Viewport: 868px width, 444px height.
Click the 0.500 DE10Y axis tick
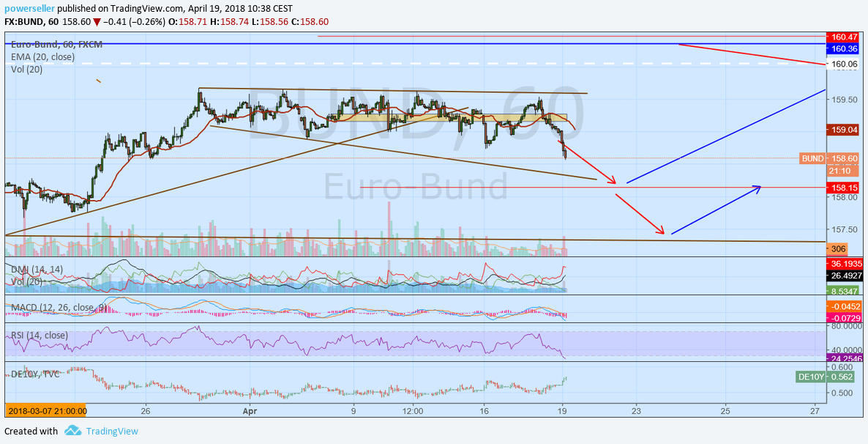(841, 393)
